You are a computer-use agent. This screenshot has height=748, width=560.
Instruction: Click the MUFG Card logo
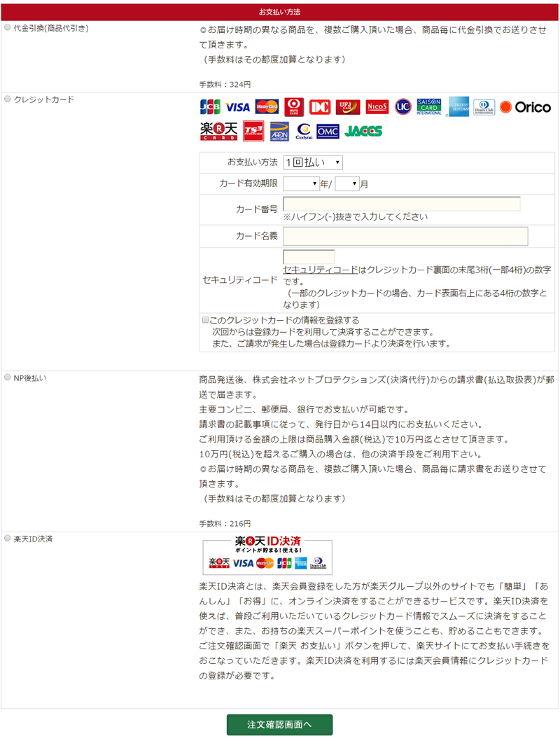(x=294, y=107)
